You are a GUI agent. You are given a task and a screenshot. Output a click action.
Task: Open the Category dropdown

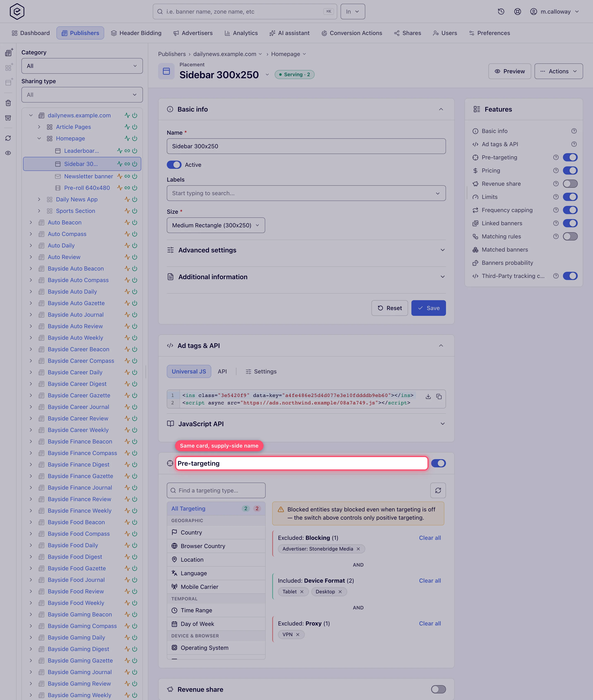click(x=82, y=66)
